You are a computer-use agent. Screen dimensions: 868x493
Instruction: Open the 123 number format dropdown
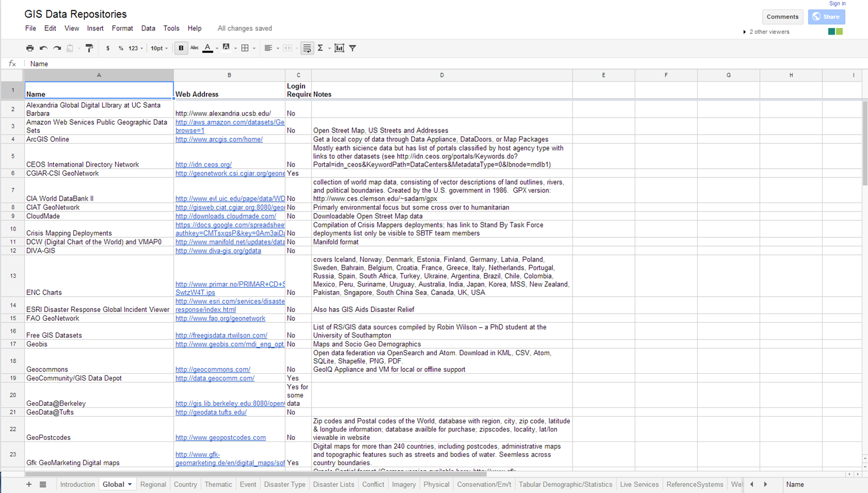(136, 48)
